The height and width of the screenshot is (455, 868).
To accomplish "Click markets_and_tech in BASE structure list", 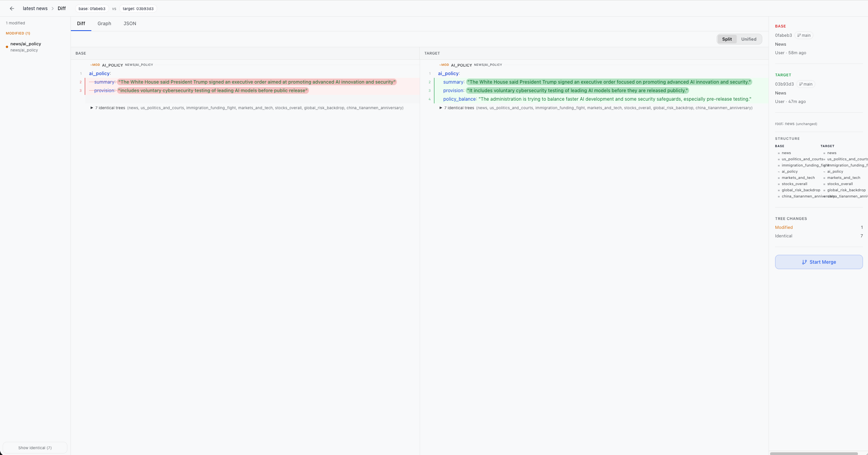I will [798, 178].
